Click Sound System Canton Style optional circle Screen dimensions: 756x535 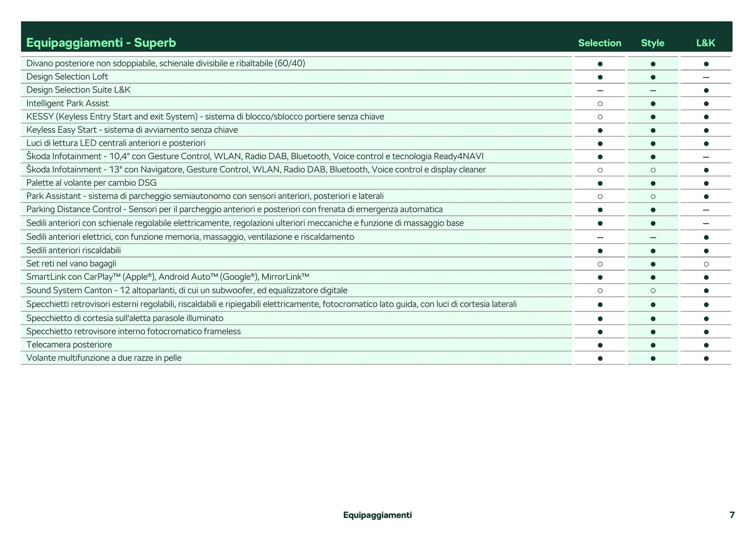click(x=653, y=291)
